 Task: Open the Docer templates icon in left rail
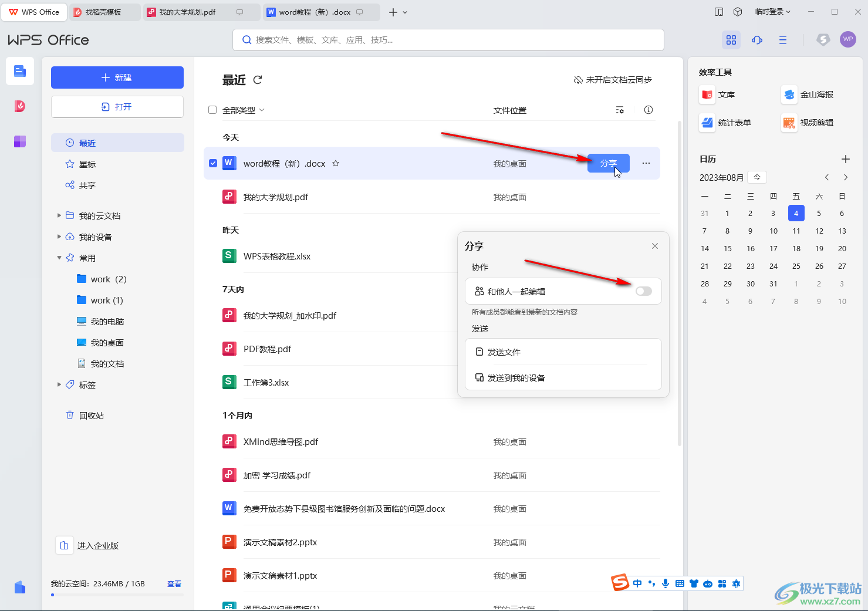pos(20,106)
